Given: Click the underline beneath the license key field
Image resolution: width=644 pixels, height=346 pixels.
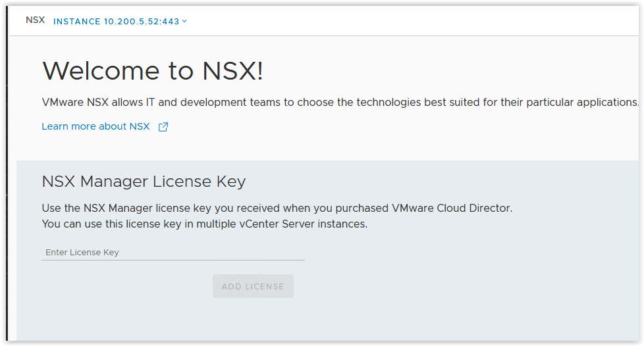Looking at the screenshot, I should tap(173, 260).
